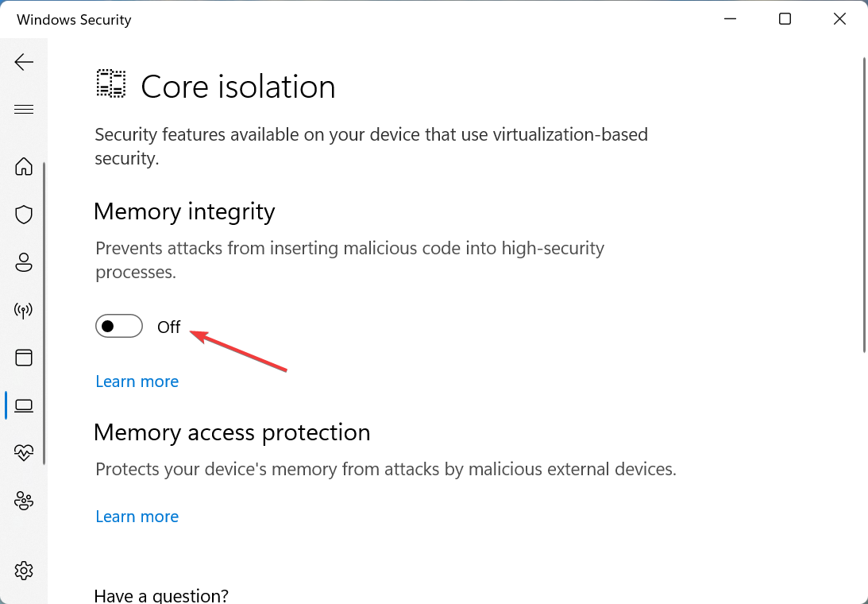Navigate back using the back arrow
Image resolution: width=868 pixels, height=604 pixels.
pos(24,61)
